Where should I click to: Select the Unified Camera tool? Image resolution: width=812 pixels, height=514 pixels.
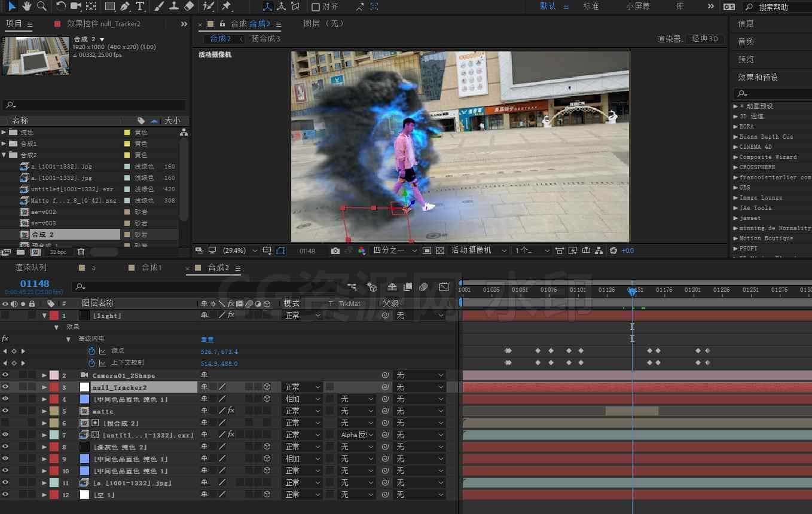76,6
